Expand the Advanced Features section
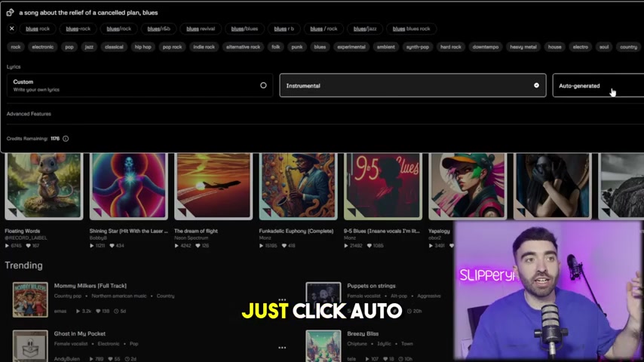This screenshot has width=644, height=362. 29,114
